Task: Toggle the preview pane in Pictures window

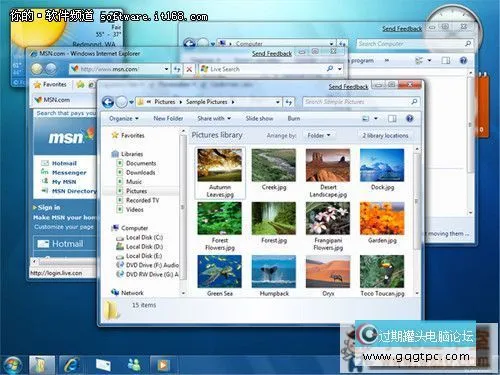Action: [392, 119]
